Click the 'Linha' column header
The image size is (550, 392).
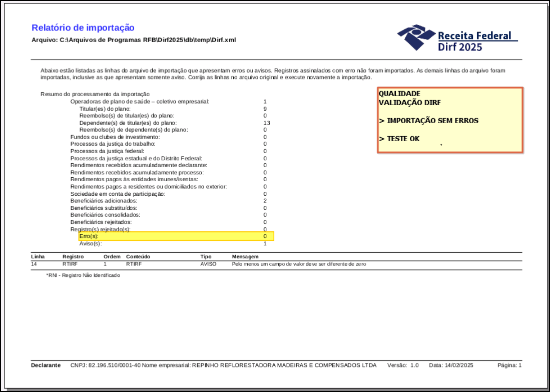coord(38,256)
